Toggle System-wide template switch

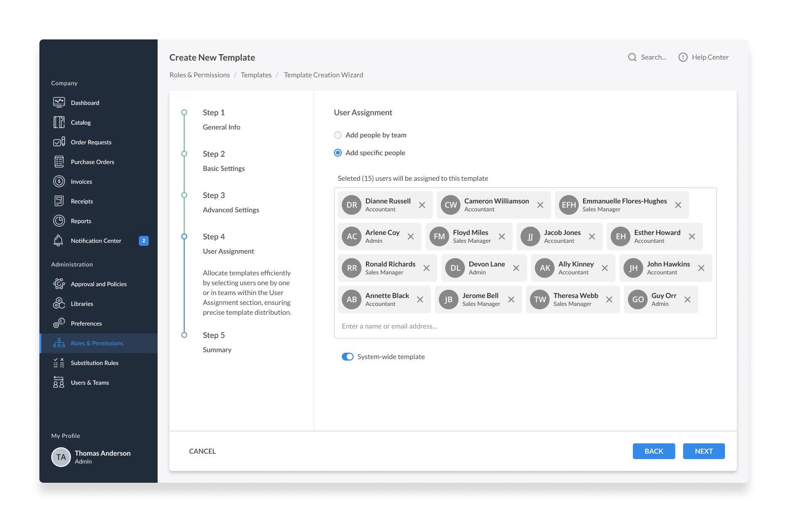tap(348, 357)
